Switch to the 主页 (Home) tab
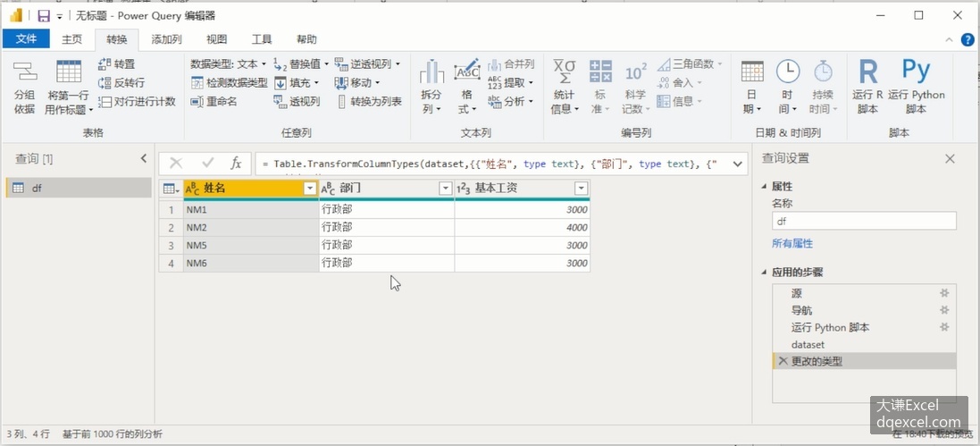 pos(71,39)
